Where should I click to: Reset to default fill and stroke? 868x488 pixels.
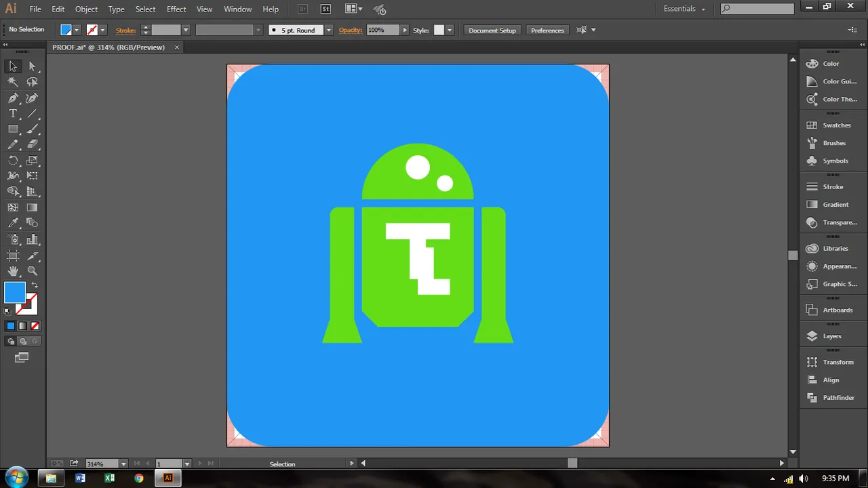[7, 312]
